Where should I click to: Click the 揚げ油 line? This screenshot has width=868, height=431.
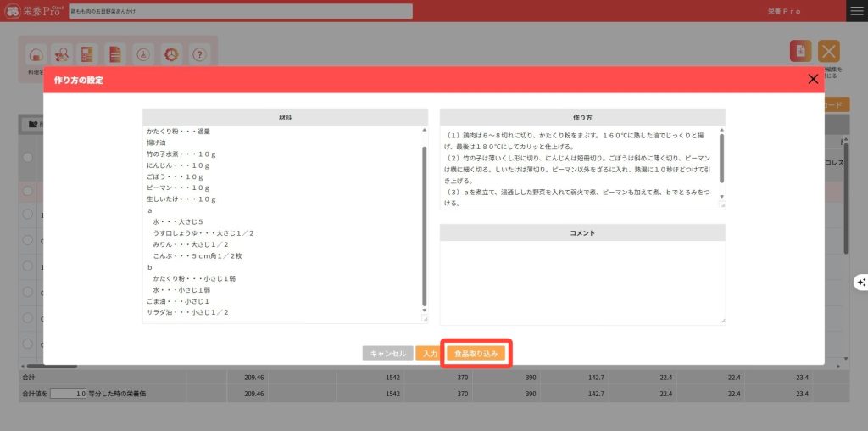154,143
